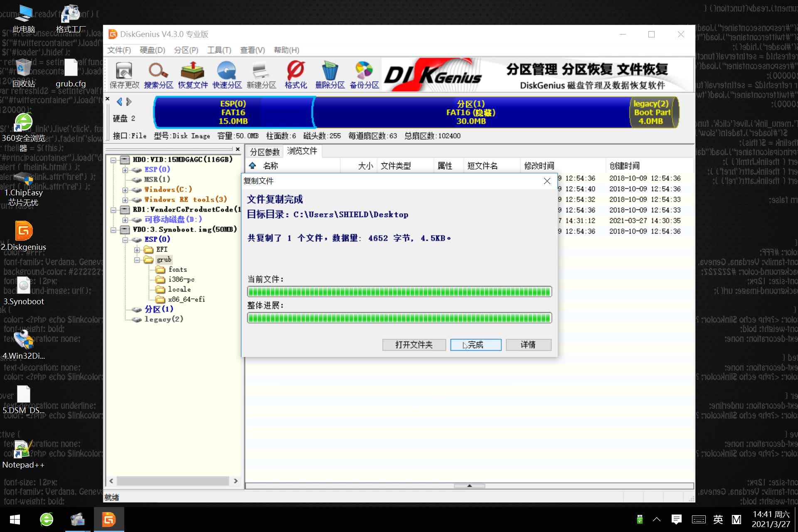The height and width of the screenshot is (532, 798).
Task: Go to next disk with right arrow
Action: pos(129,101)
